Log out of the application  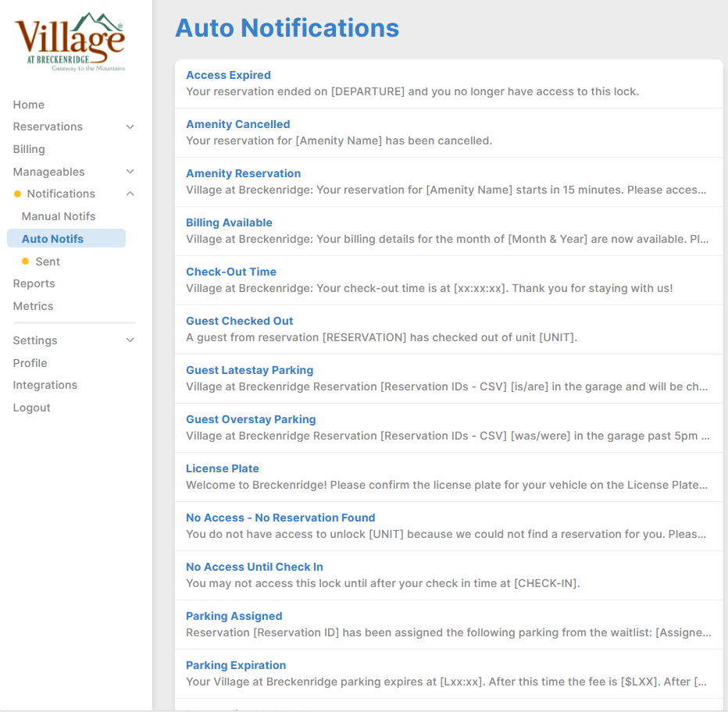[x=31, y=408]
